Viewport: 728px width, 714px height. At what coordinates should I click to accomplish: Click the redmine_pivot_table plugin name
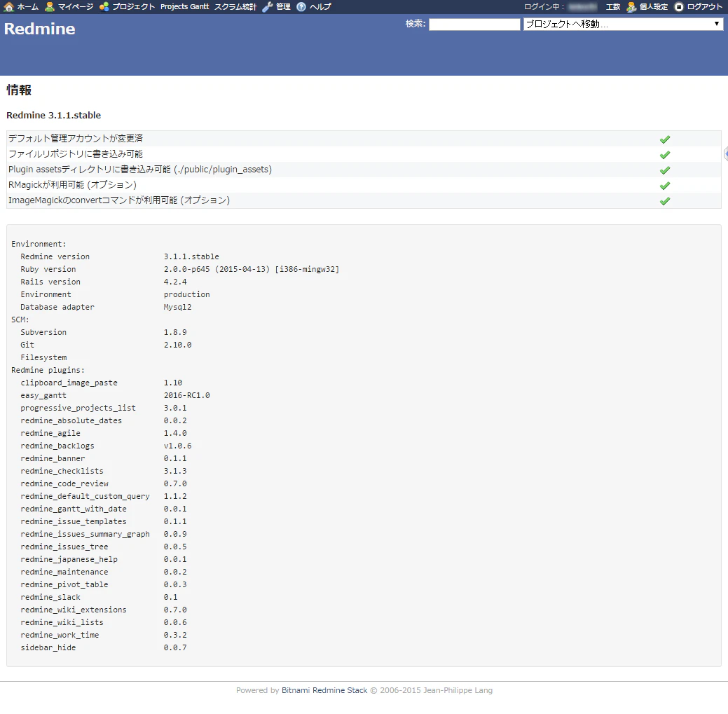64,584
